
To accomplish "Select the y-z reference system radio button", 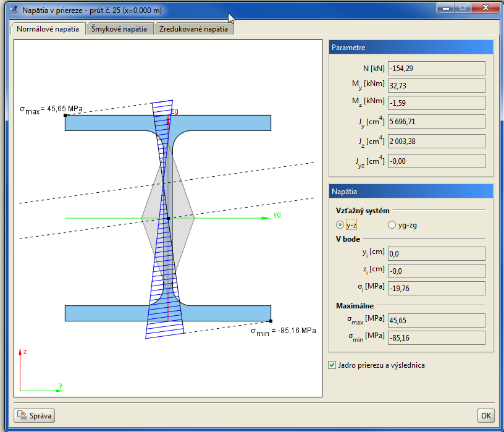I will click(340, 224).
